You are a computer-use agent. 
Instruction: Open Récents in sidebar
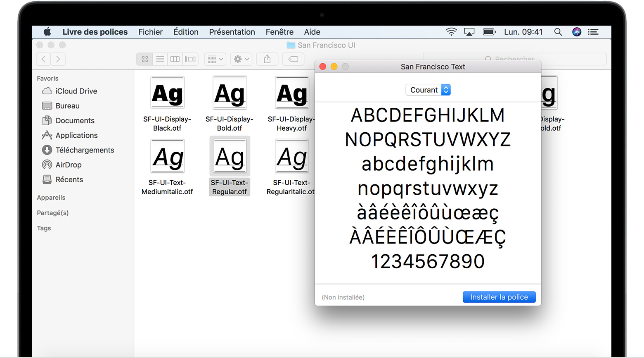click(63, 179)
